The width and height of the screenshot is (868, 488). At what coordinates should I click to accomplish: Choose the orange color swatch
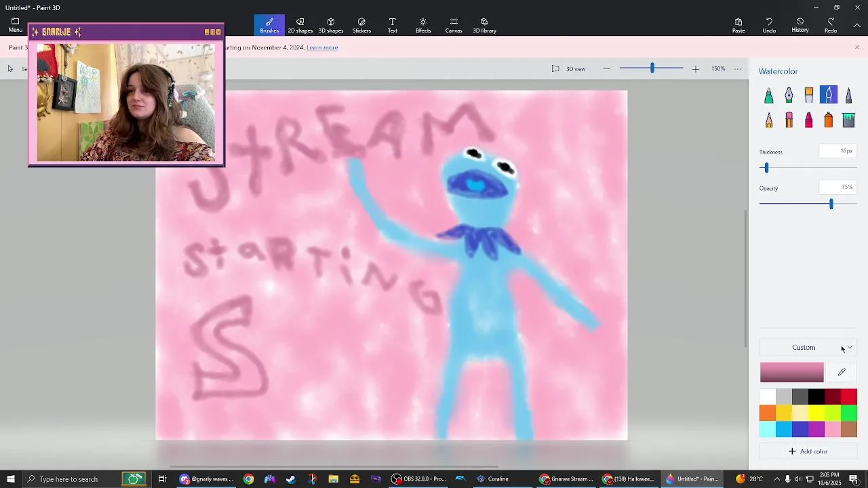pyautogui.click(x=767, y=413)
